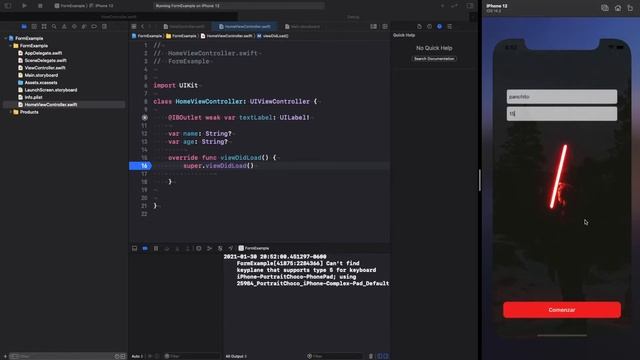Open the issue navigator warning icon
The height and width of the screenshot is (360, 640).
[x=64, y=27]
